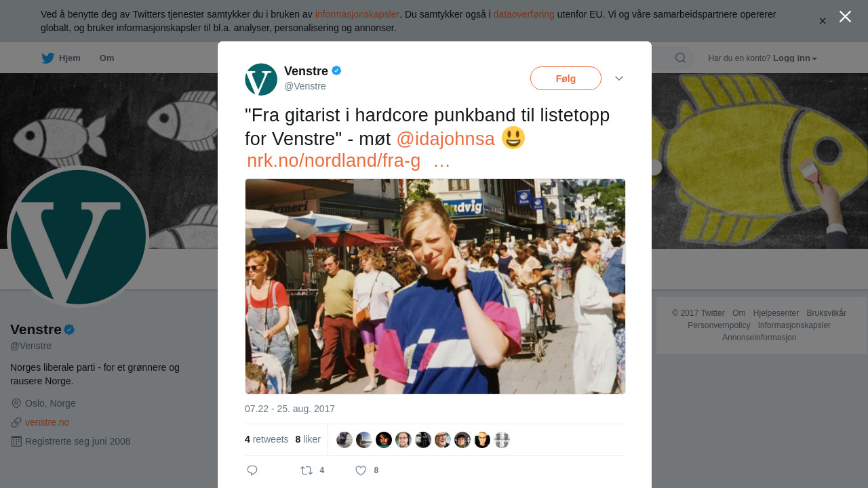868x488 pixels.
Task: Open the tweet street photo
Action: point(435,286)
